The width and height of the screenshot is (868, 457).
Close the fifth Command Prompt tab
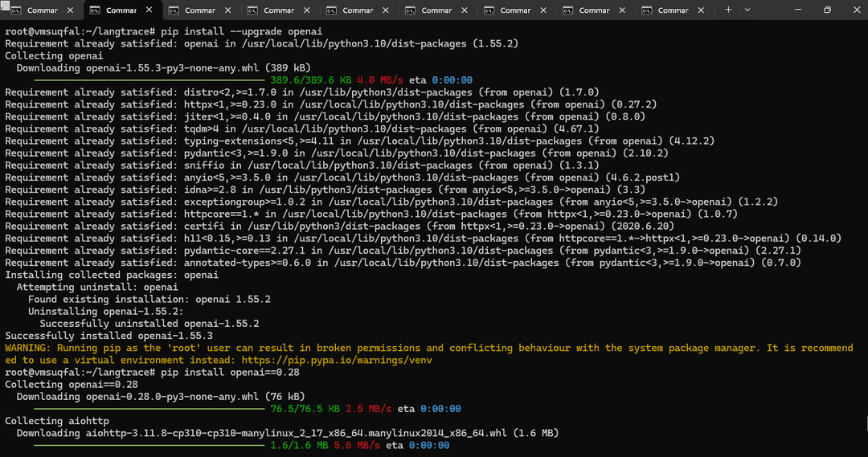point(385,10)
